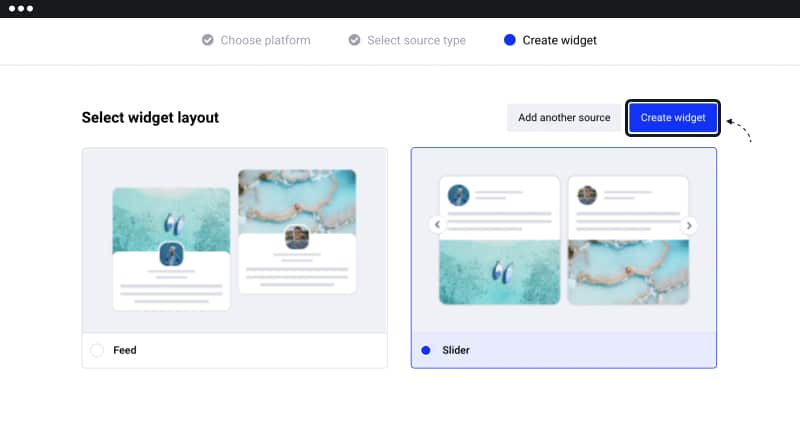Screen dimensions: 800x430
Task: Go to Select source type step
Action: point(416,40)
